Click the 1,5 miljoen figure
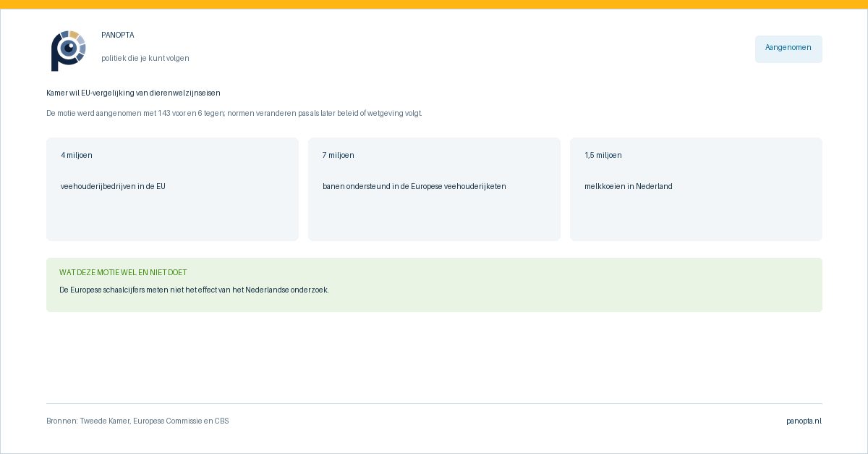The image size is (868, 454). (x=603, y=156)
